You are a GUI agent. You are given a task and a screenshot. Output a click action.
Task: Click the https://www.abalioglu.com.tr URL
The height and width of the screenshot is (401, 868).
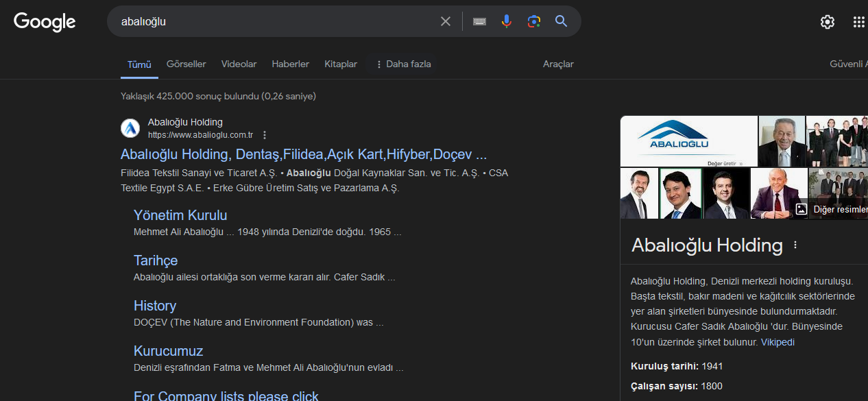click(x=201, y=135)
